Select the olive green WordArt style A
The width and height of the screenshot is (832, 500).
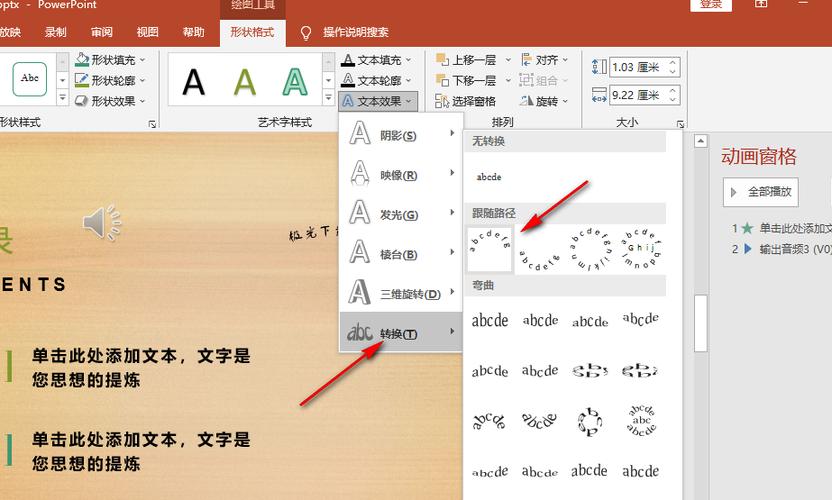pyautogui.click(x=245, y=82)
